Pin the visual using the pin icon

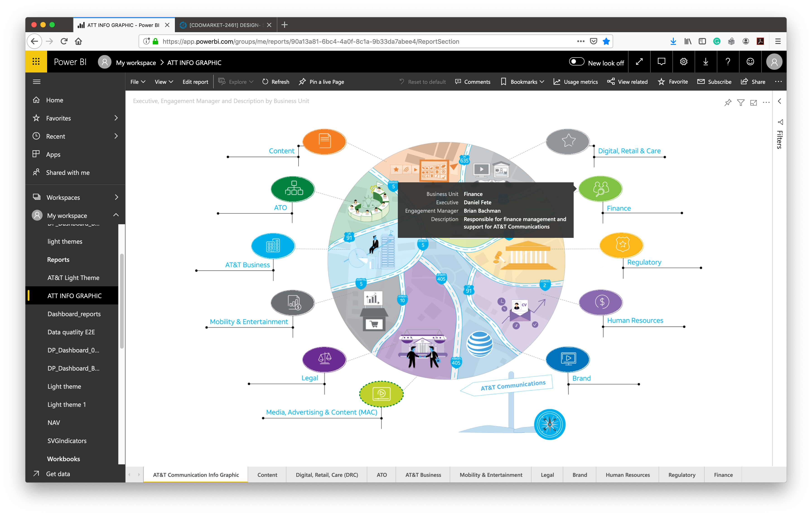(728, 102)
